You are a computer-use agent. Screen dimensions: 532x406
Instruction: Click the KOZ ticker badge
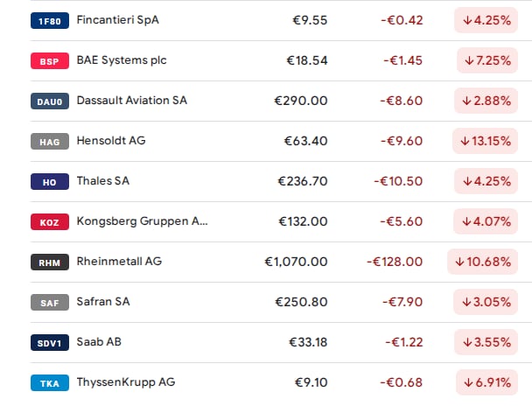pyautogui.click(x=50, y=222)
